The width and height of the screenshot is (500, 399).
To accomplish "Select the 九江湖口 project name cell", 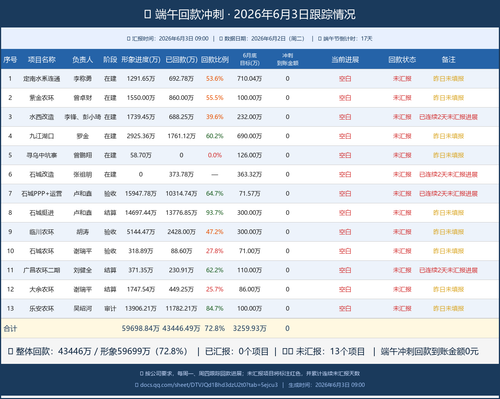I will (42, 136).
